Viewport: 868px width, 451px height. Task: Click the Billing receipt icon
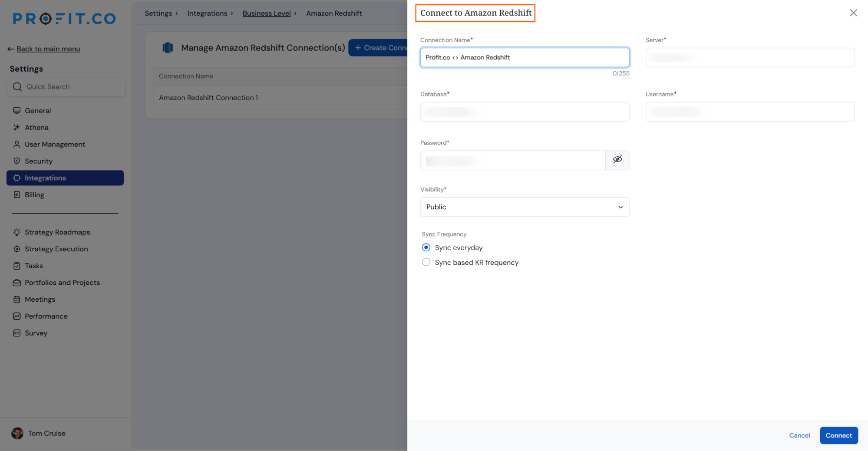(x=17, y=195)
